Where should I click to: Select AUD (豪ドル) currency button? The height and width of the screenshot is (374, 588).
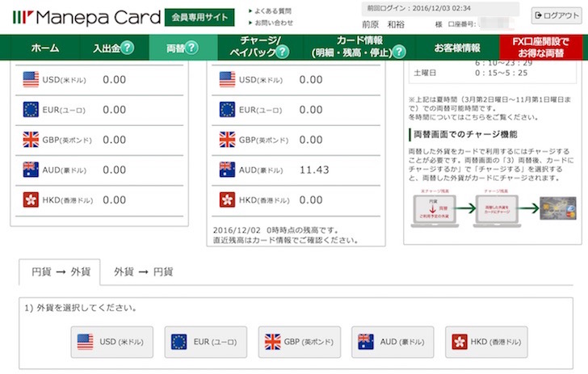point(393,342)
